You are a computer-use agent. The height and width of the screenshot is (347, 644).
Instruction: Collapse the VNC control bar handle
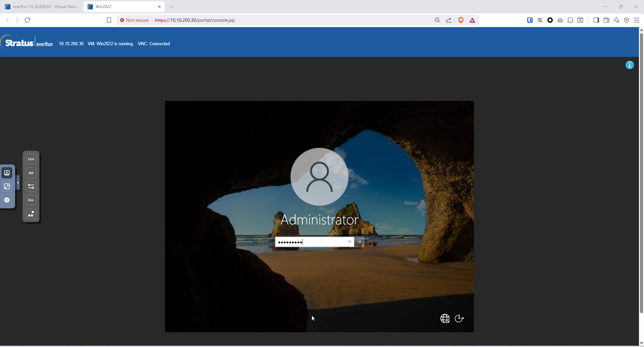click(18, 183)
